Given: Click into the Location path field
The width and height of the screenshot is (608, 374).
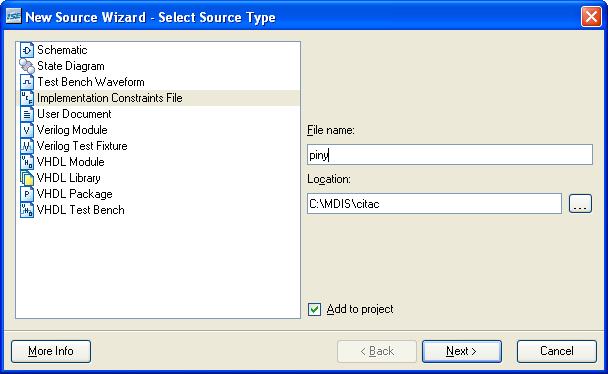Looking at the screenshot, I should (434, 203).
